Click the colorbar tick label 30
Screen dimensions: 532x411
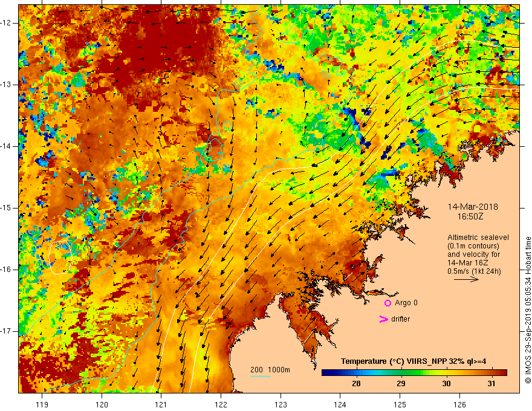pyautogui.click(x=446, y=384)
